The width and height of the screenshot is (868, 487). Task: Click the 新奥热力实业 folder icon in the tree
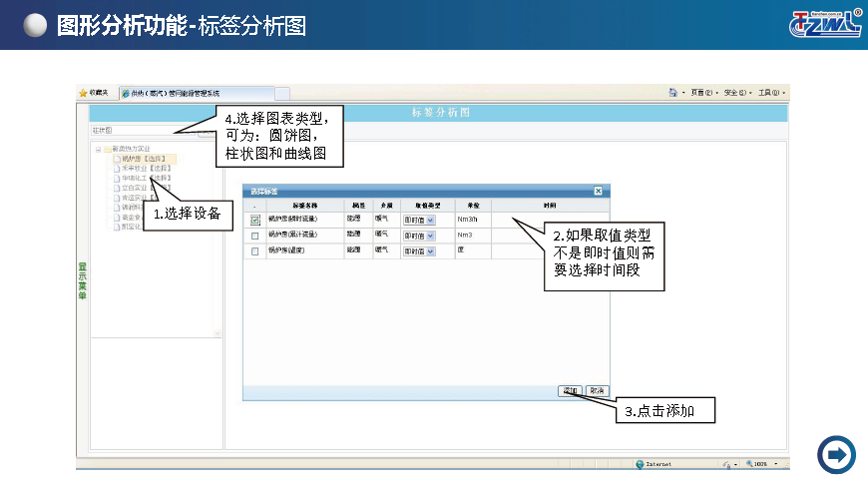(x=108, y=149)
